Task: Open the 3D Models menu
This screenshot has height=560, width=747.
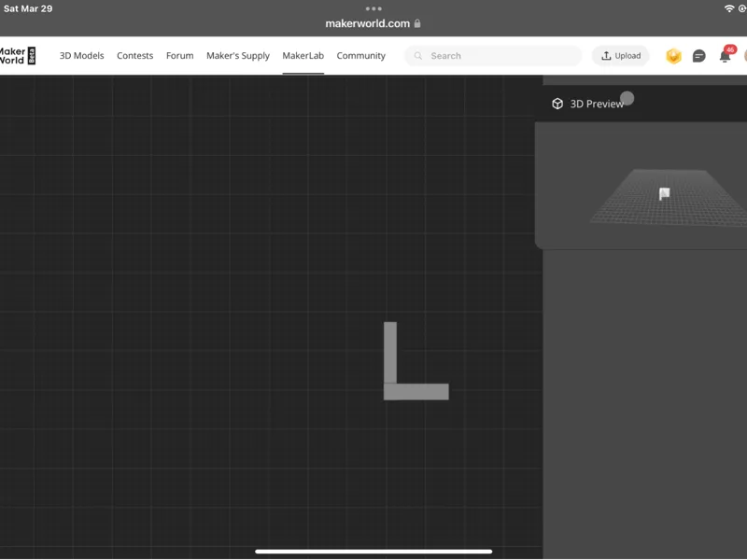Action: (x=81, y=56)
